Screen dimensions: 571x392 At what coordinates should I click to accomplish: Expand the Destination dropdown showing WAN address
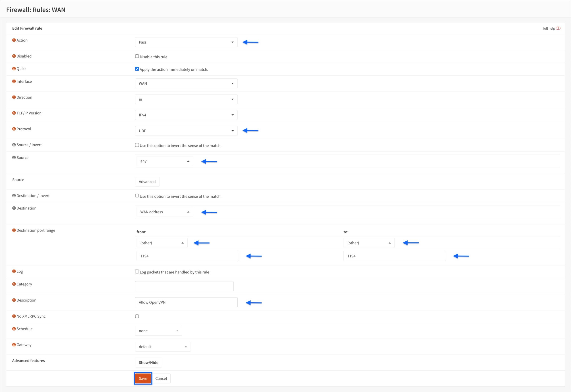tap(165, 212)
